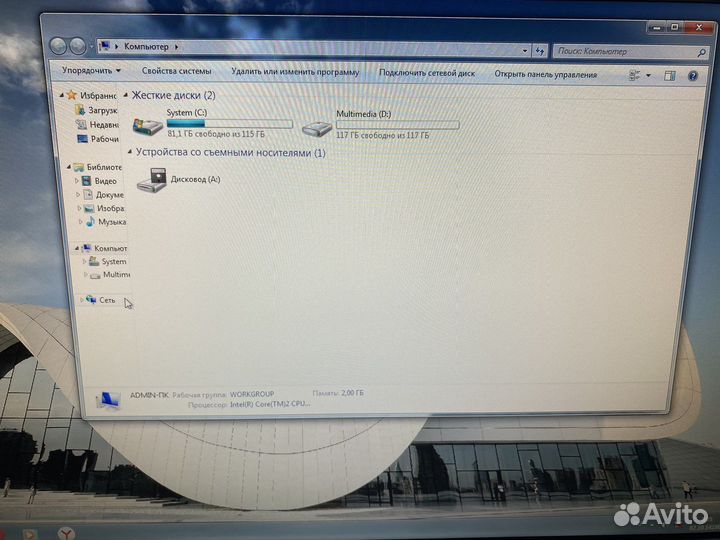
Task: Open the media player taskbar icon
Action: pos(30,534)
